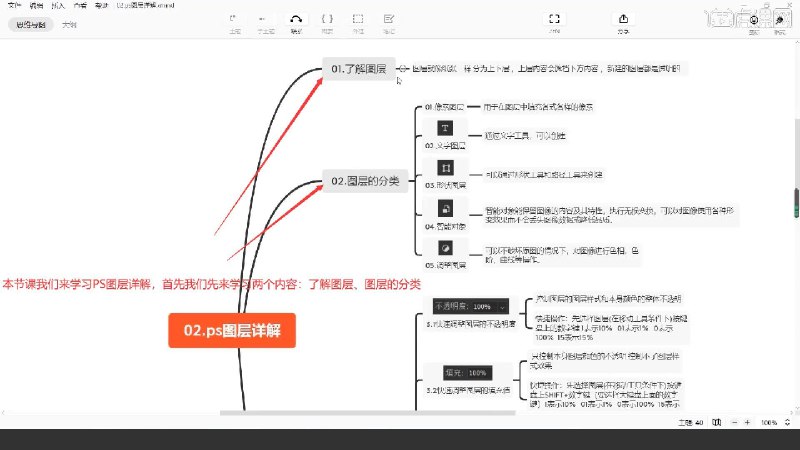Select the description text beside 04.智能对象

pos(609,215)
